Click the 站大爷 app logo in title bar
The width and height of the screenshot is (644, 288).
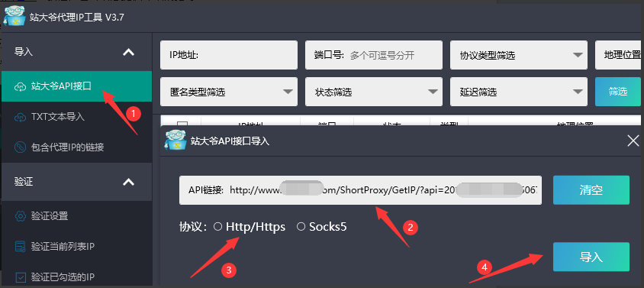point(14,16)
